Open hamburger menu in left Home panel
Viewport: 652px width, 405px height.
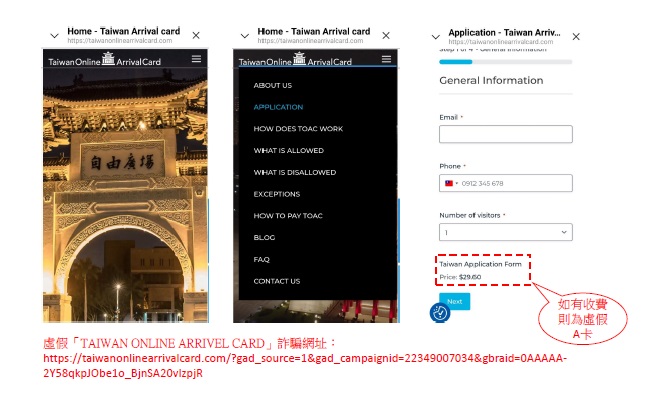[196, 59]
